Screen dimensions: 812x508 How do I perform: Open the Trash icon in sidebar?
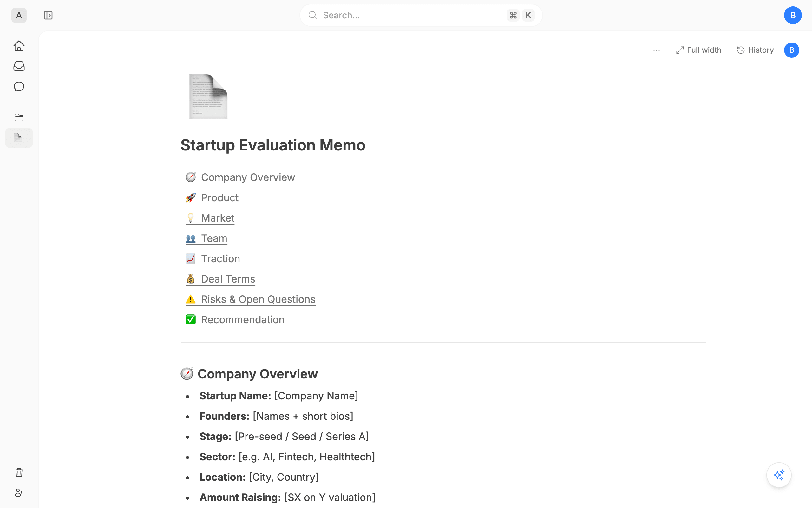(19, 472)
